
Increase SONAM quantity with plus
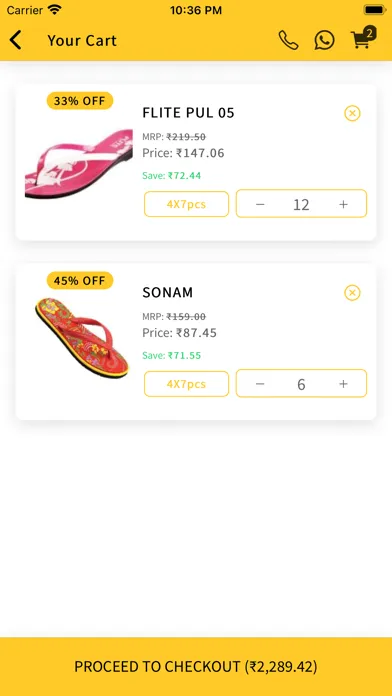click(x=343, y=384)
